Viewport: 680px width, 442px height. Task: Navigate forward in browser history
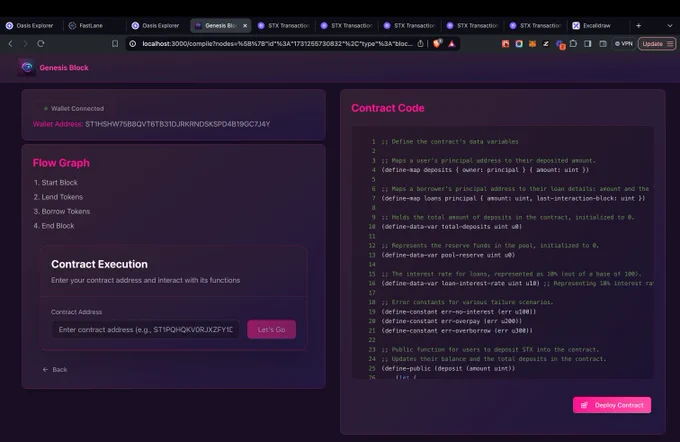25,43
